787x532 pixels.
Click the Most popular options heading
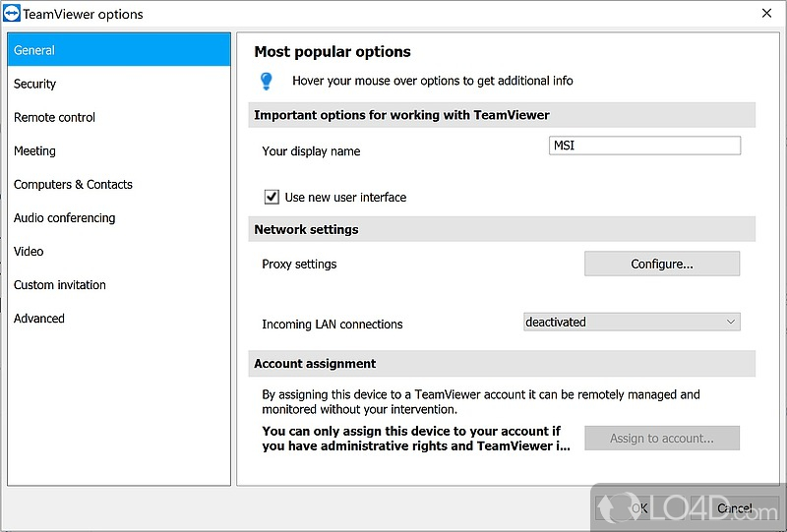click(x=333, y=51)
